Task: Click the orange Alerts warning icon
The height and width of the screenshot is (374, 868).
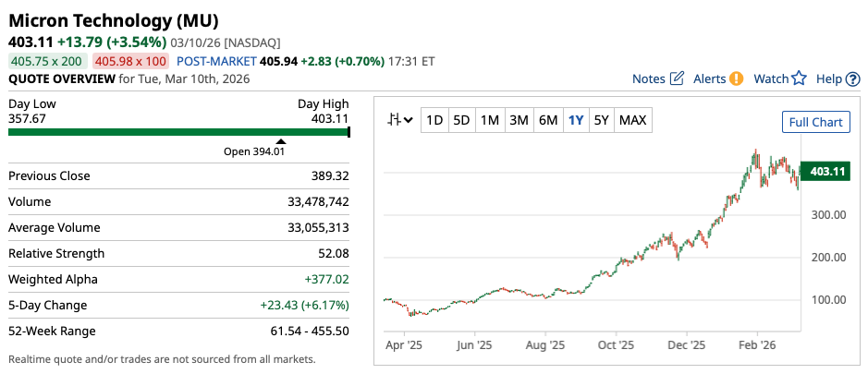Action: click(737, 78)
